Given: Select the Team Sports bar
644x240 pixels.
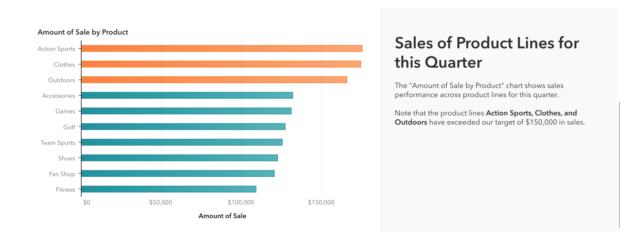Looking at the screenshot, I should click(182, 142).
